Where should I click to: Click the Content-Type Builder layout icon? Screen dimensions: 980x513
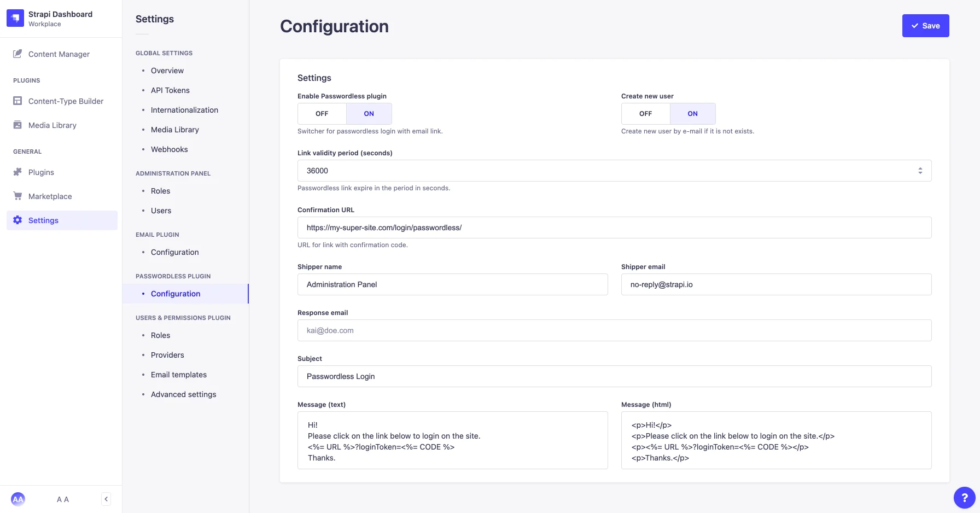click(17, 101)
